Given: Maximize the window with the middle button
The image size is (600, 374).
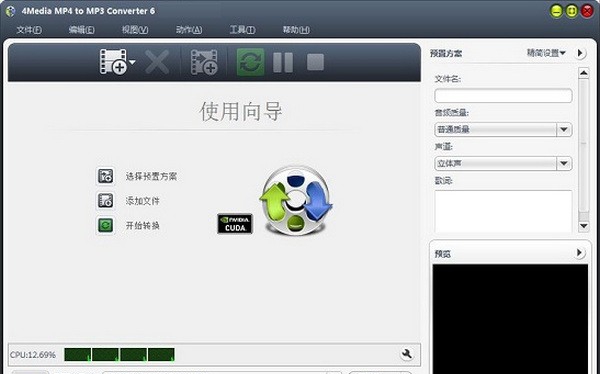Looking at the screenshot, I should (x=572, y=11).
